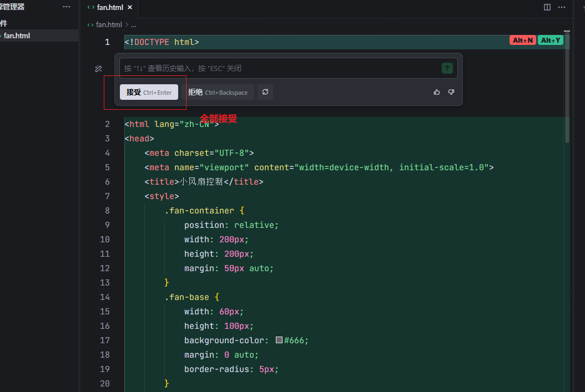Click the inline edit wand icon in gutter
This screenshot has height=392, width=585.
coord(98,69)
